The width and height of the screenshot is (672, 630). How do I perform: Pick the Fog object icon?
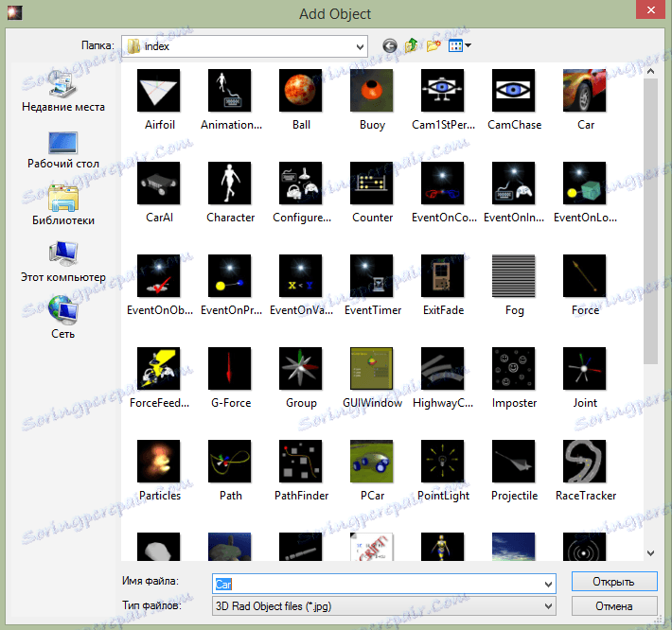click(x=513, y=276)
